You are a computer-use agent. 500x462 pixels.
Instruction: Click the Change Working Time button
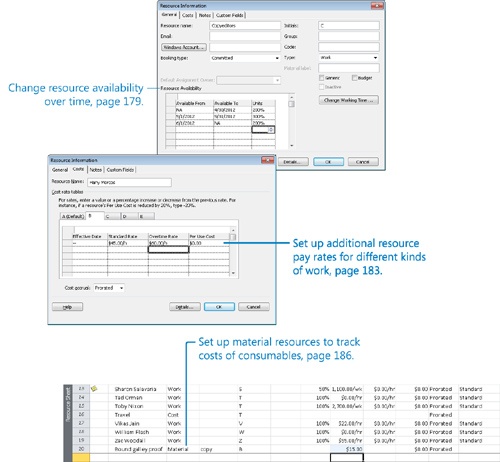[349, 100]
